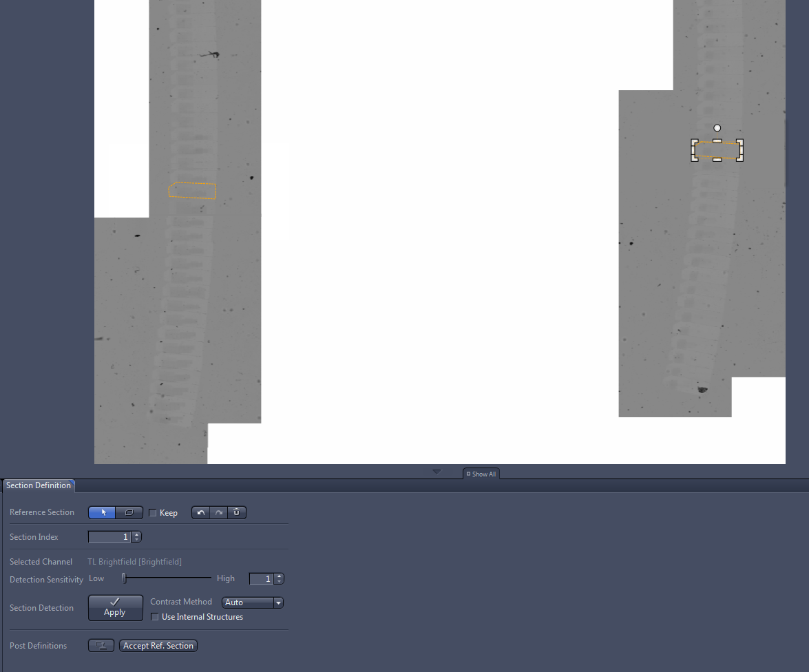Screen dimensions: 809x672
Task: Undo the last reference section edit
Action: click(200, 512)
